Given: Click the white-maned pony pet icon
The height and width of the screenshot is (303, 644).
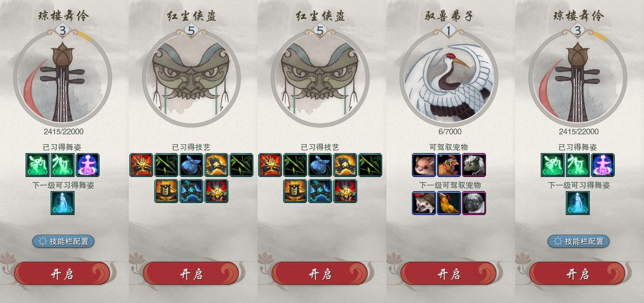Looking at the screenshot, I should pyautogui.click(x=474, y=165).
